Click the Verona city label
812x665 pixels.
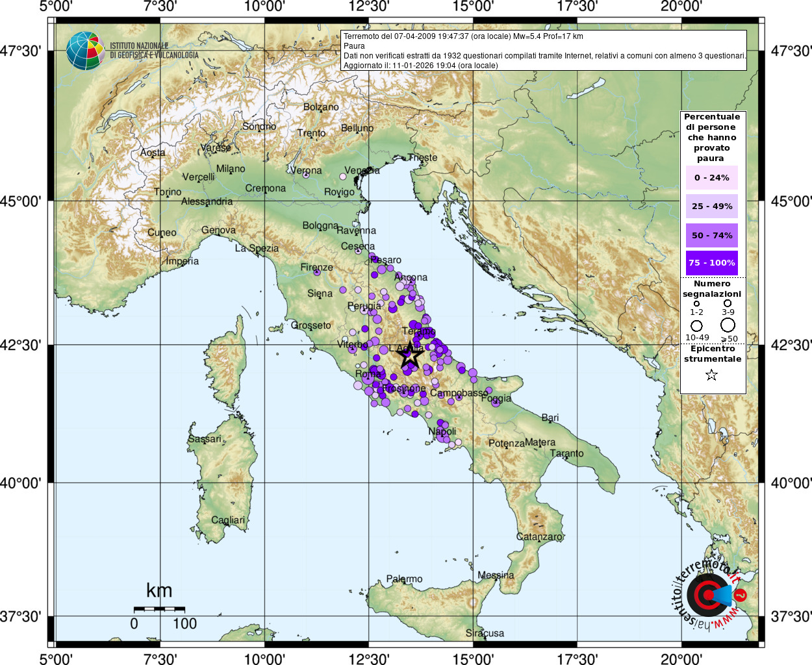305,171
